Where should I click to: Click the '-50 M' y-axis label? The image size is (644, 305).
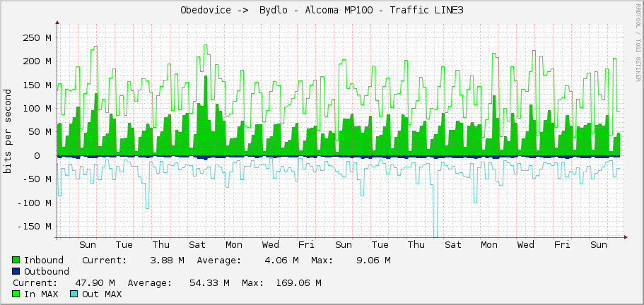click(x=37, y=179)
